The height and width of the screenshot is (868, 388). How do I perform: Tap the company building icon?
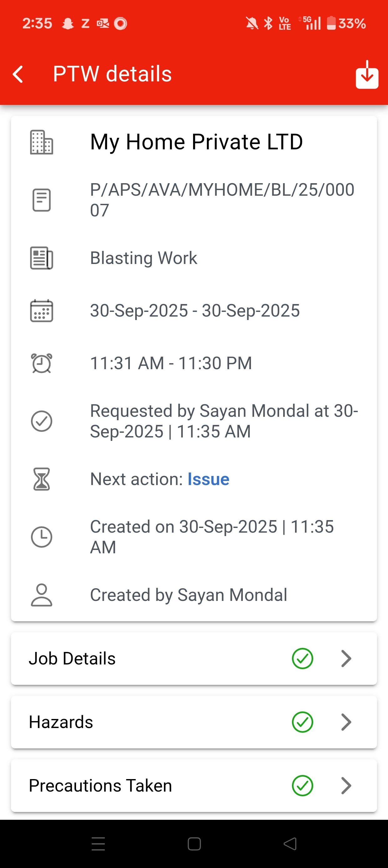click(x=41, y=142)
